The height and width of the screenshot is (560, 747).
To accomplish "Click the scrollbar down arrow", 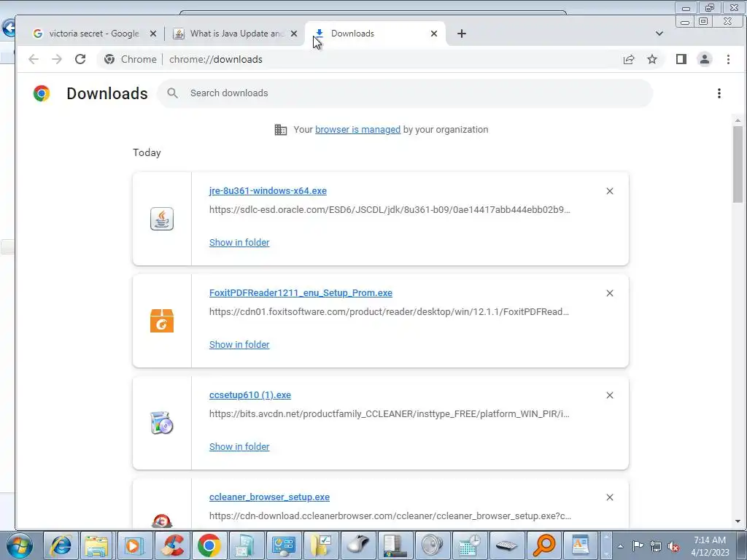I will tap(738, 521).
